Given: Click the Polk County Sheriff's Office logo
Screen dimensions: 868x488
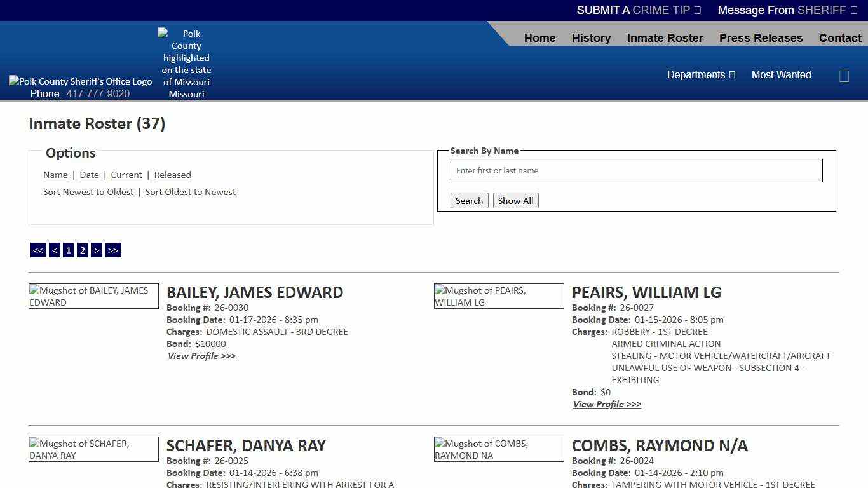Looking at the screenshot, I should pos(80,81).
